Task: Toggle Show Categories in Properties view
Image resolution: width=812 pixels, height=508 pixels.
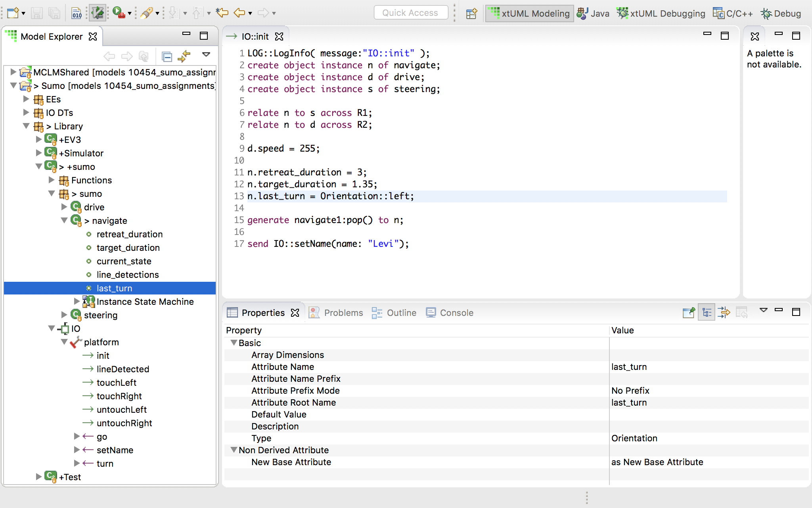Action: (707, 313)
